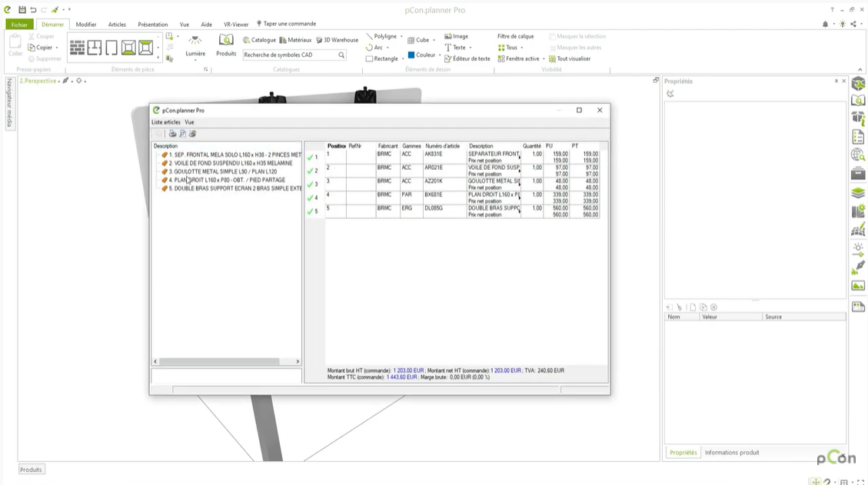
Task: Toggle the green check for position 3
Action: pos(311,184)
